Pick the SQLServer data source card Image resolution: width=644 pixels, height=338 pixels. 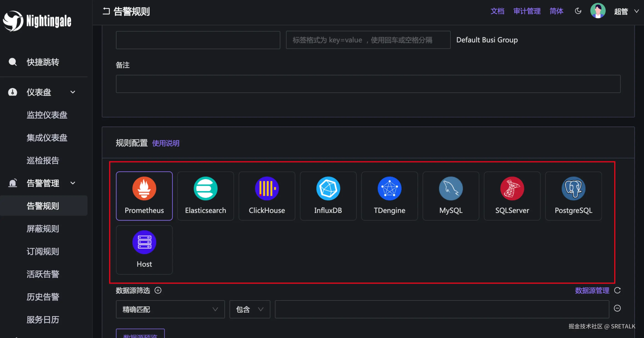coord(512,196)
